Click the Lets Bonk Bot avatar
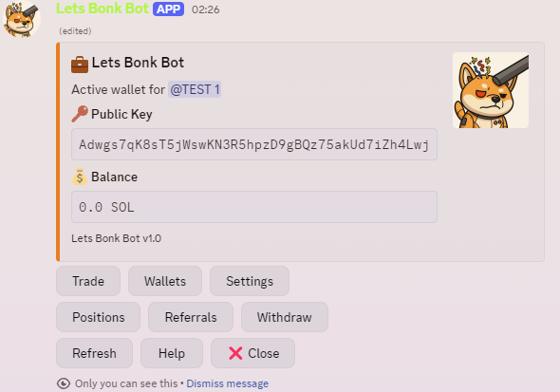This screenshot has width=560, height=392. [x=22, y=19]
